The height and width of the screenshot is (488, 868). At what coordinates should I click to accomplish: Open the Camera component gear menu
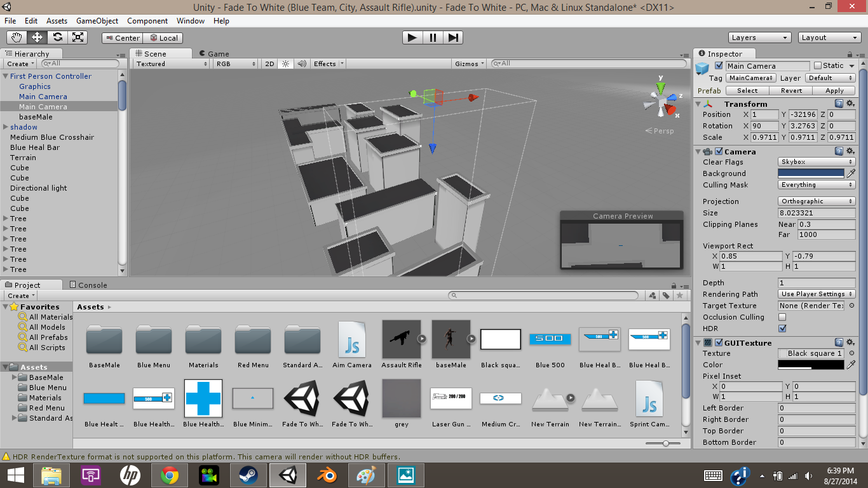(850, 151)
